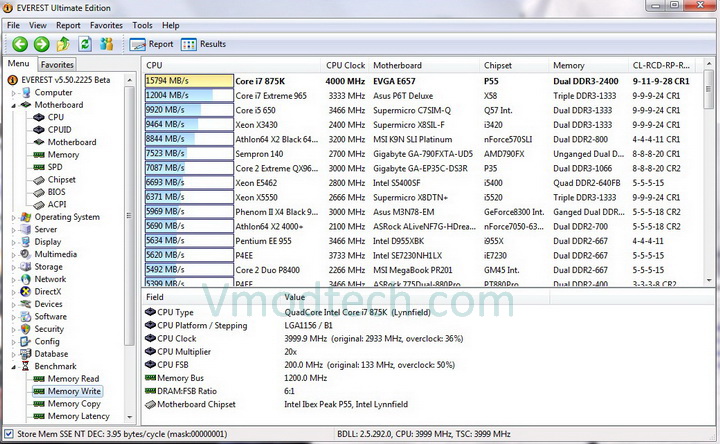Expand the Network tree node

pyautogui.click(x=13, y=279)
